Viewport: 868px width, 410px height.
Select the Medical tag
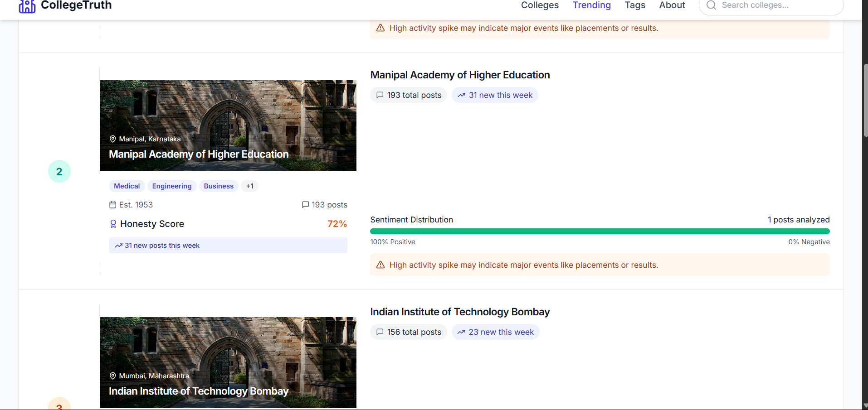pyautogui.click(x=127, y=186)
